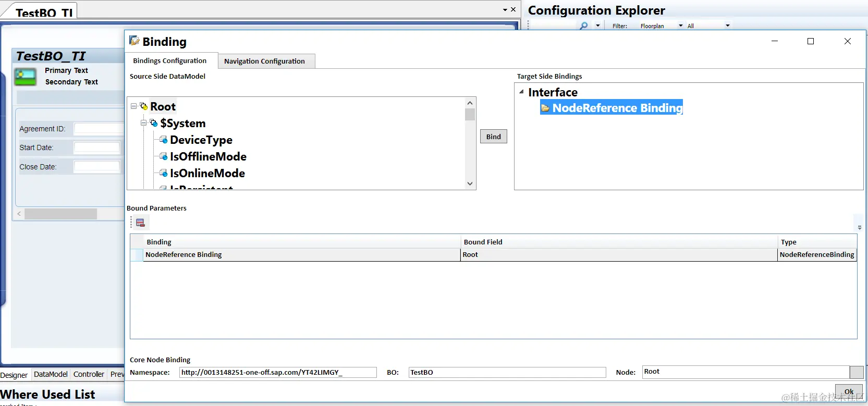868x406 pixels.
Task: Maximize the Binding dialog
Action: tap(811, 41)
